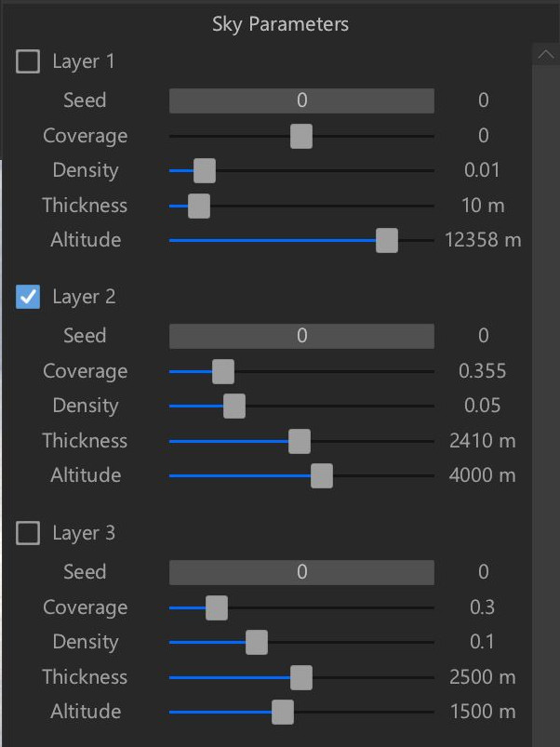The height and width of the screenshot is (747, 560).
Task: Click the scroll up arrow in panel
Action: click(x=546, y=55)
